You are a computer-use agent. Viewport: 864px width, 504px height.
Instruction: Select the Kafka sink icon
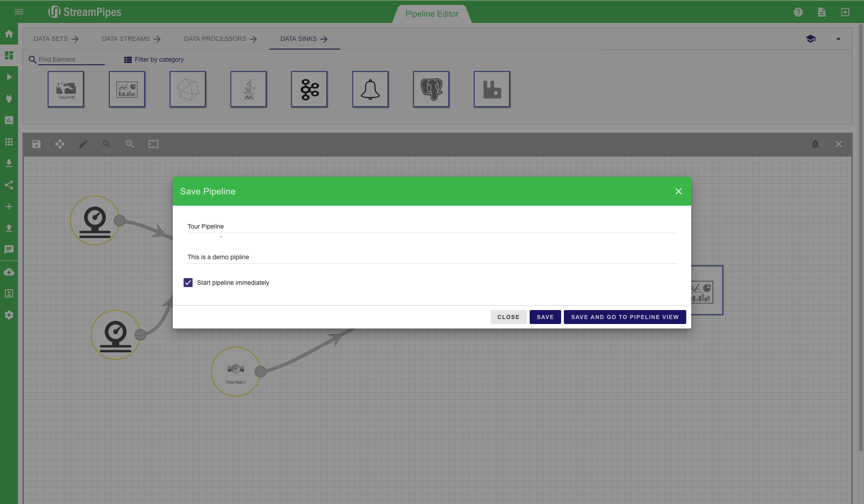tap(309, 89)
